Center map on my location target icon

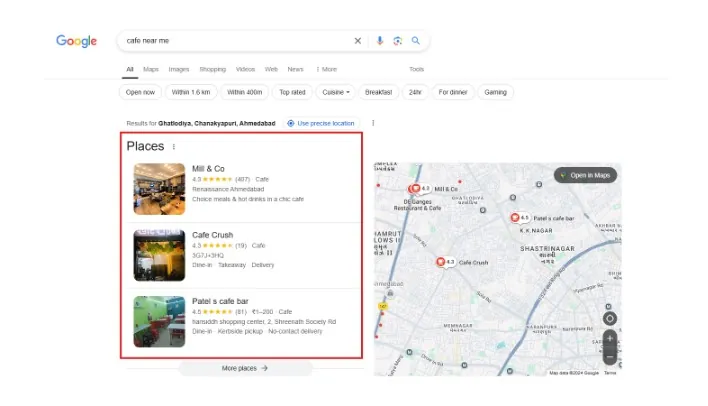[610, 318]
